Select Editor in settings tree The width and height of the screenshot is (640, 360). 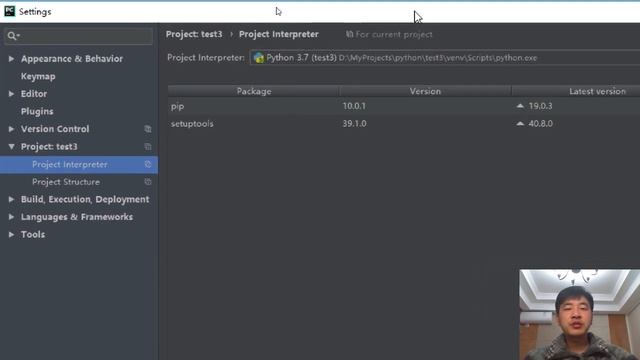(34, 94)
